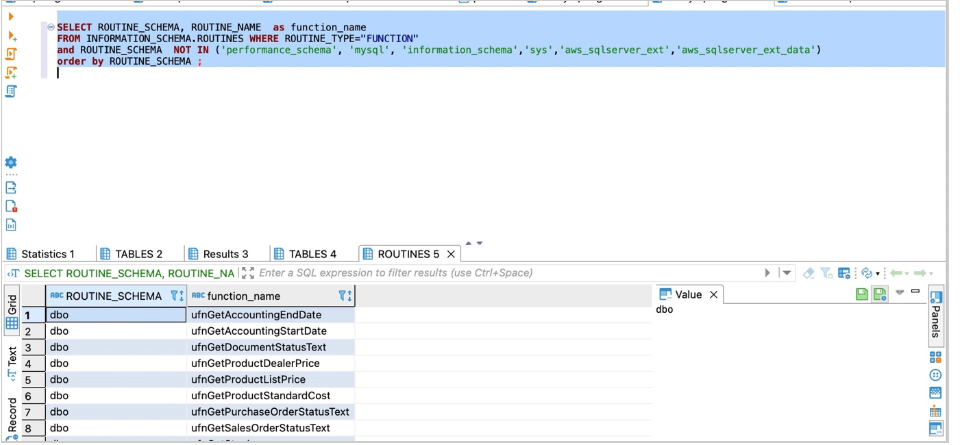The height and width of the screenshot is (445, 960).
Task: Click the expand filter panel icon
Action: (247, 273)
